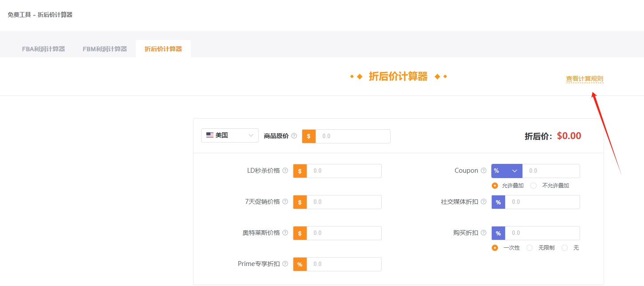The image size is (644, 286).
Task: Switch to the FBM利润计算器 tab
Action: pyautogui.click(x=105, y=49)
